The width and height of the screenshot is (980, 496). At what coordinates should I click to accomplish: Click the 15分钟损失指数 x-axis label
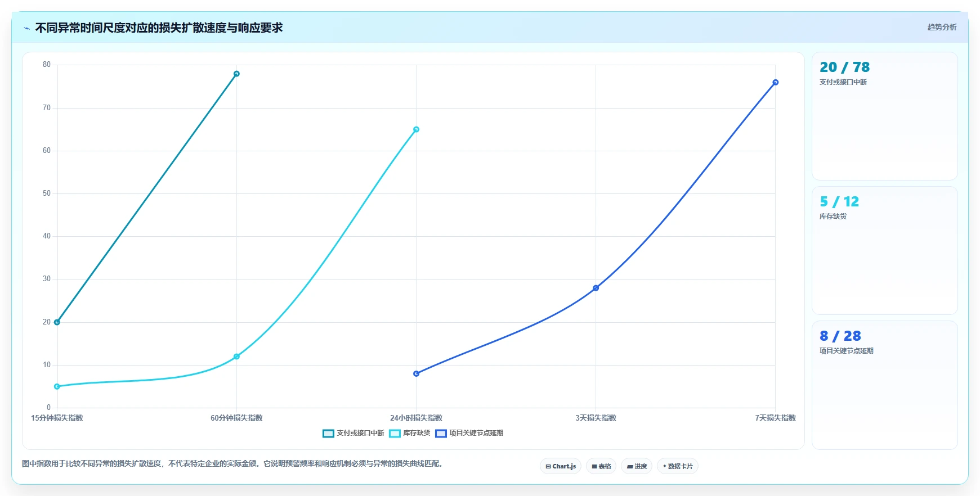[57, 418]
